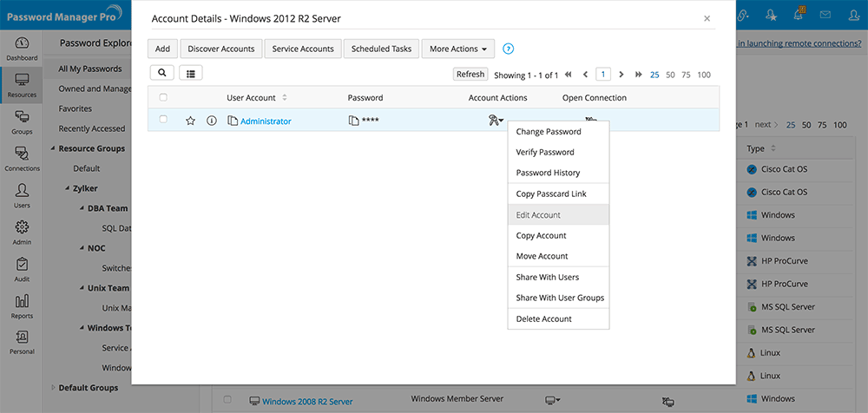Click the Discover Accounts button

(x=220, y=49)
